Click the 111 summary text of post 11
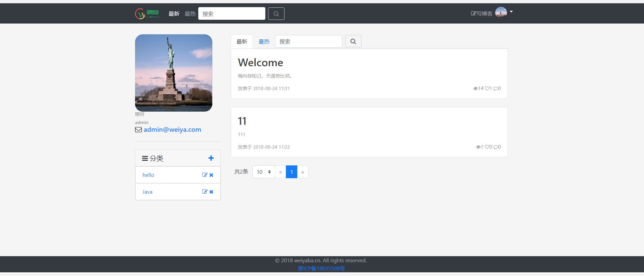This screenshot has width=644, height=276. point(242,134)
